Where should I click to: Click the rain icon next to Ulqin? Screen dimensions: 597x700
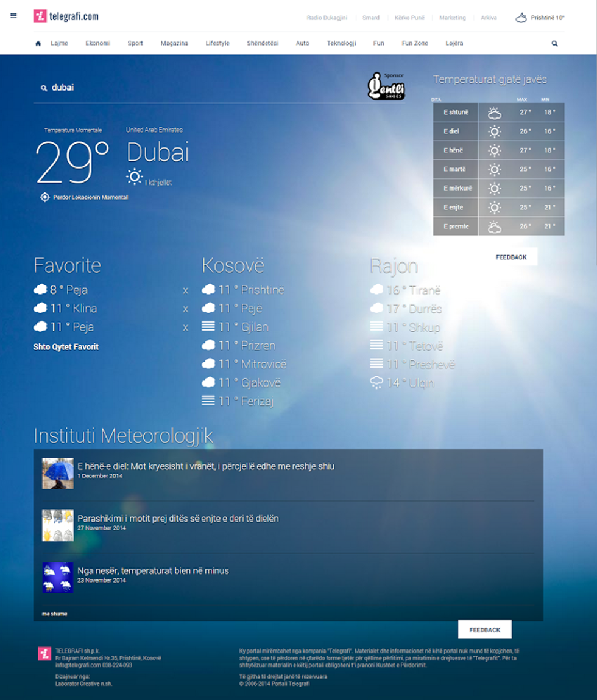click(x=376, y=382)
